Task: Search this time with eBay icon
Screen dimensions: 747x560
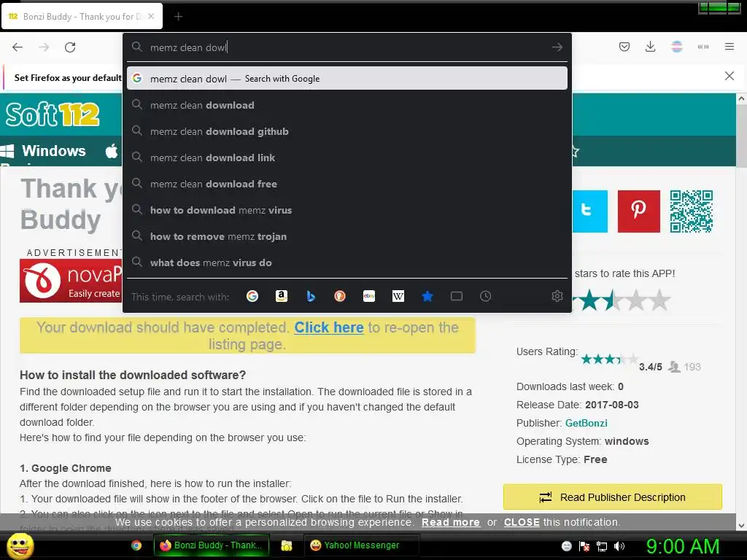Action: (x=369, y=296)
